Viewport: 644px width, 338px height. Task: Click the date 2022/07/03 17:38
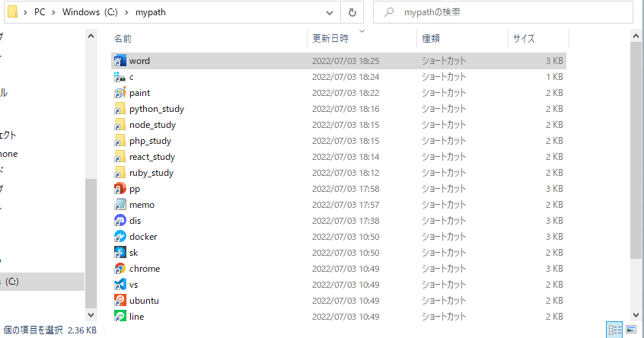pos(346,221)
